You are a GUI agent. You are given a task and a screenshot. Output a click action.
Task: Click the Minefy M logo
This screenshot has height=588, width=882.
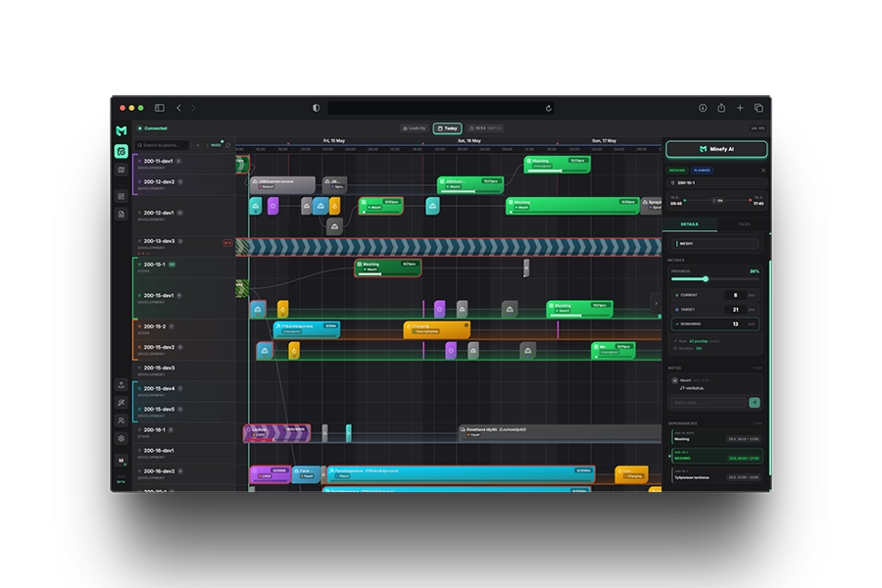(121, 130)
